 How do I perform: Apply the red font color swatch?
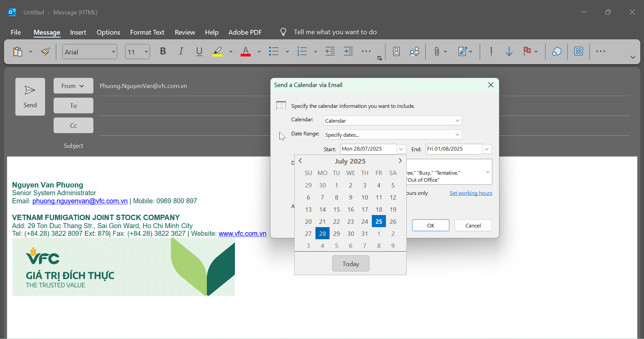coord(246,52)
